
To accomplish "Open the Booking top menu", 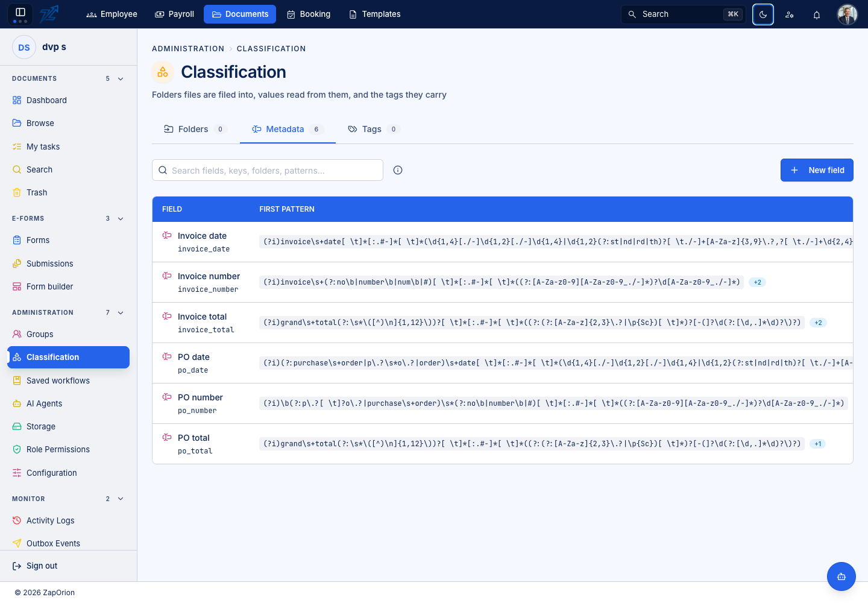I will (x=309, y=14).
